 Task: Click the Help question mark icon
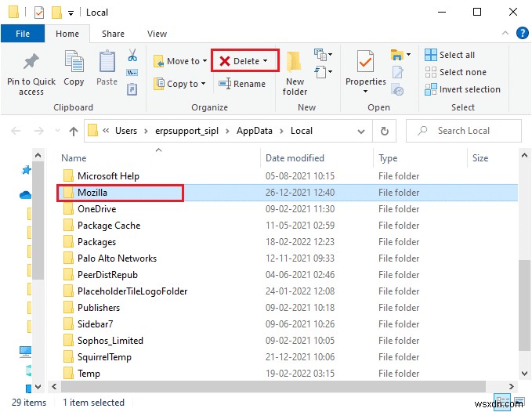pos(522,33)
